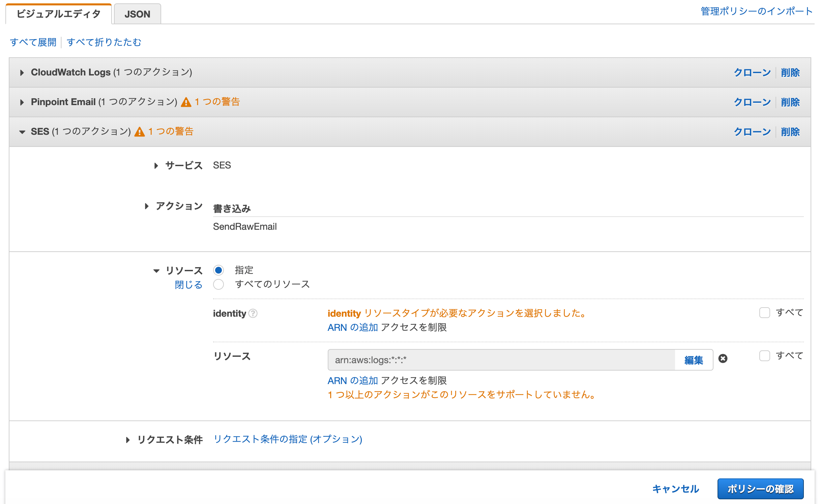Click 編集 button in ARN field
The width and height of the screenshot is (818, 504).
[694, 360]
